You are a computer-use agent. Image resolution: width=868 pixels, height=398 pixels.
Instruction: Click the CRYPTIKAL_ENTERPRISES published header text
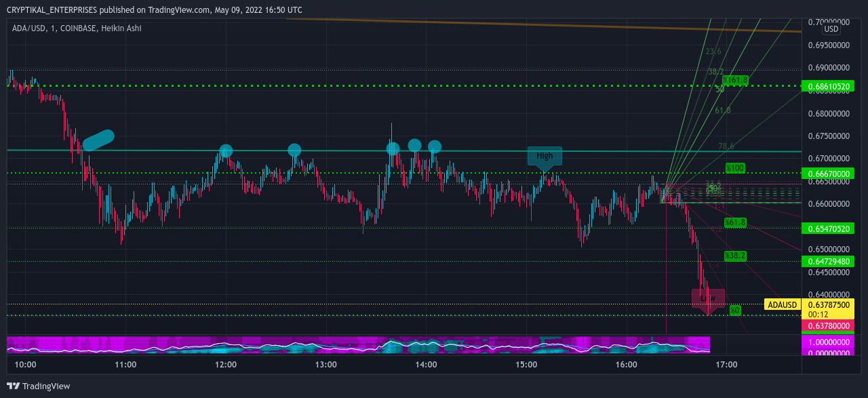click(x=155, y=10)
